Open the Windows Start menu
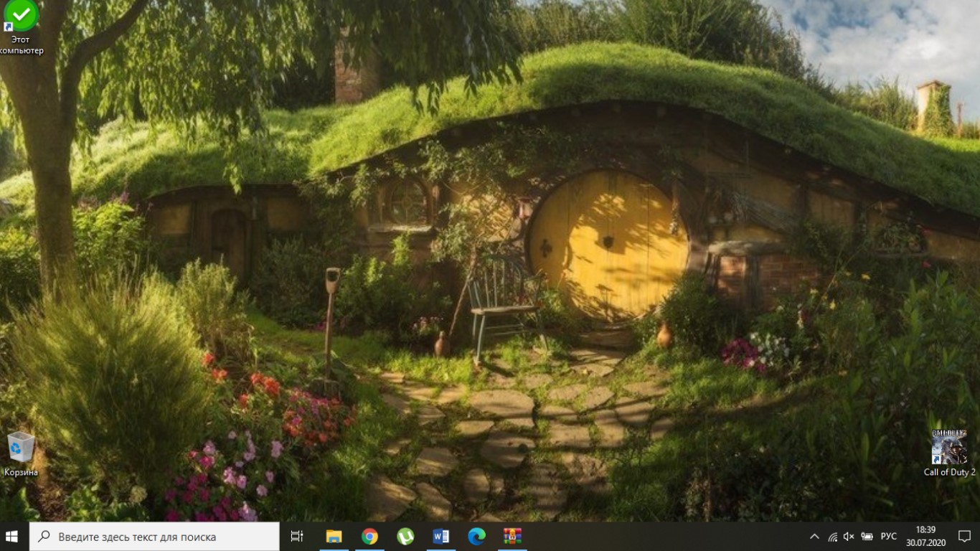This screenshot has width=980, height=551. point(11,537)
